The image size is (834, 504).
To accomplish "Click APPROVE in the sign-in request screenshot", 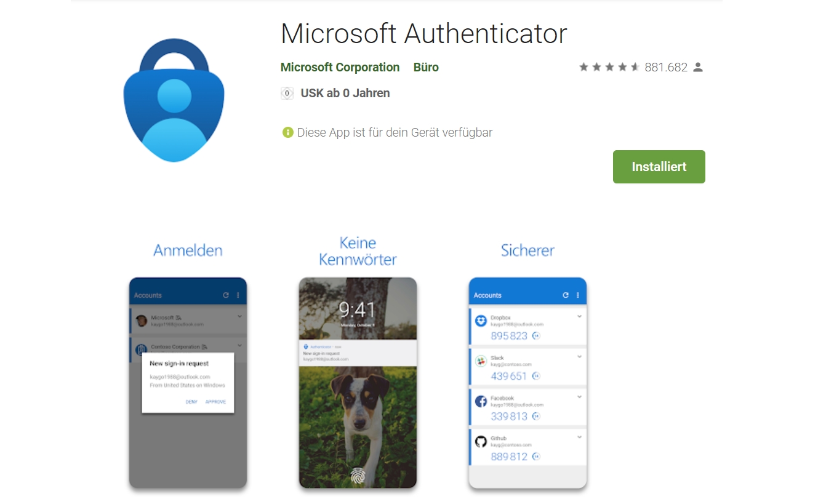I will pos(215,402).
